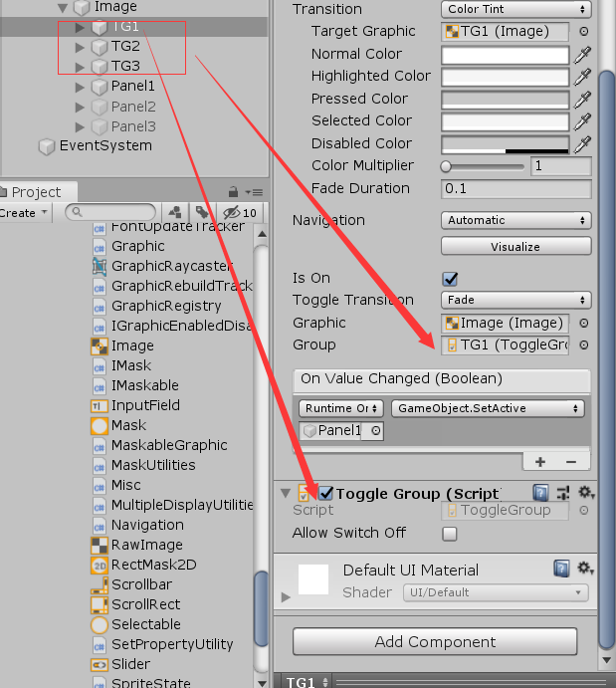Select the Scrollbar asset icon
This screenshot has height=688, width=616.
point(100,584)
